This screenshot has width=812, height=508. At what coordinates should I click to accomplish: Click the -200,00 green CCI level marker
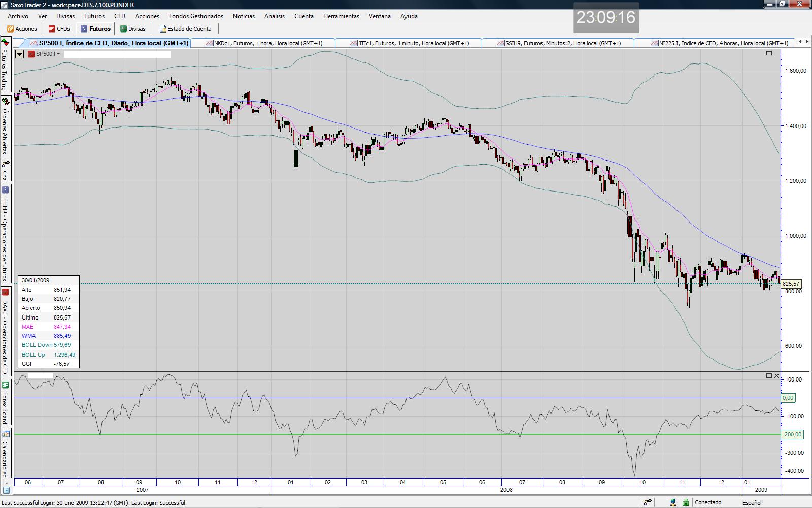click(x=791, y=434)
